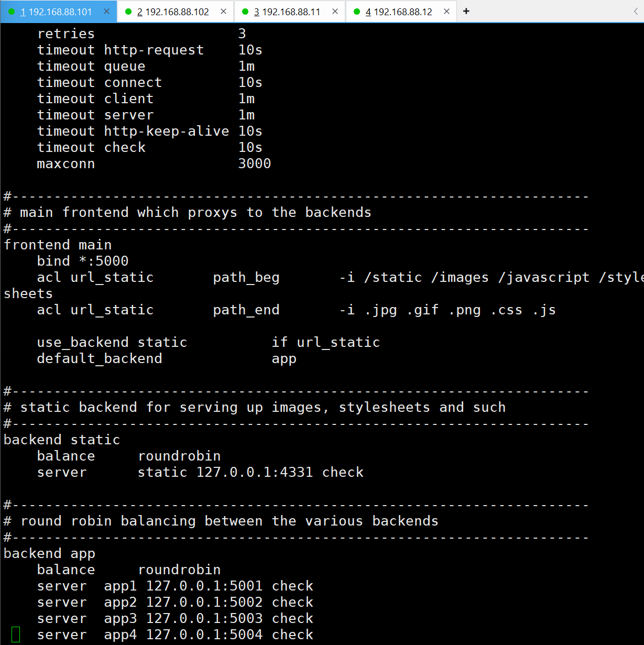Close the 192.168.88.11 tab
This screenshot has width=644, height=645.
(335, 12)
